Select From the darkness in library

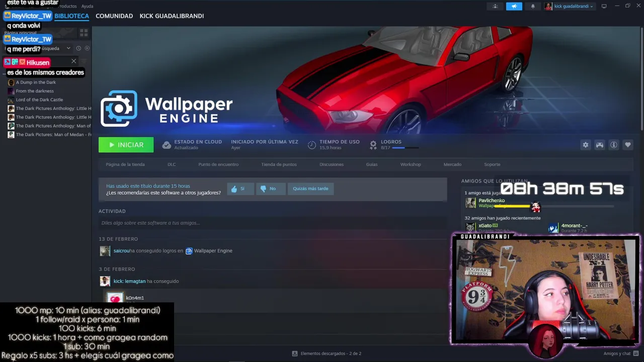[35, 91]
